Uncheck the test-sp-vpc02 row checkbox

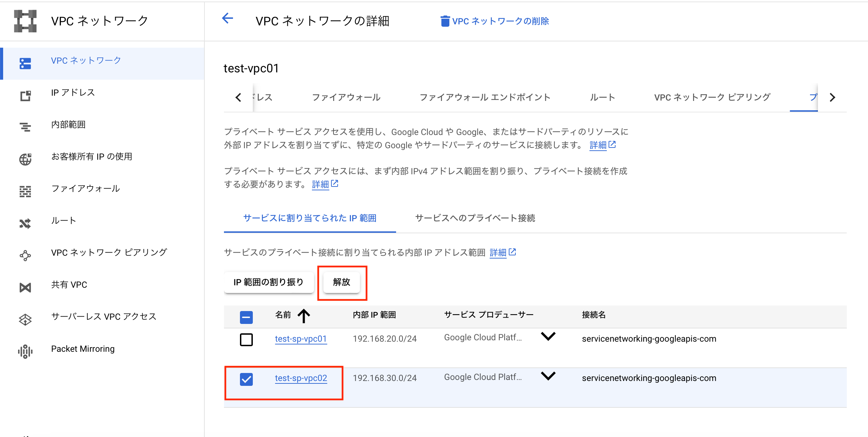coord(246,379)
